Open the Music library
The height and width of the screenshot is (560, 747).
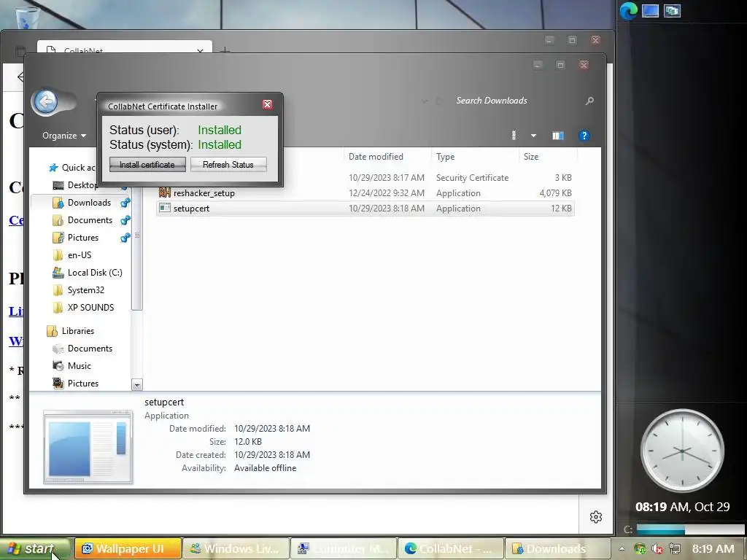pos(79,366)
